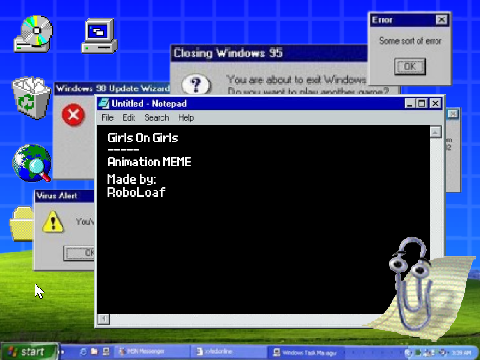Open the yellow folder desktop icon
This screenshot has height=360, width=480.
[x=22, y=223]
